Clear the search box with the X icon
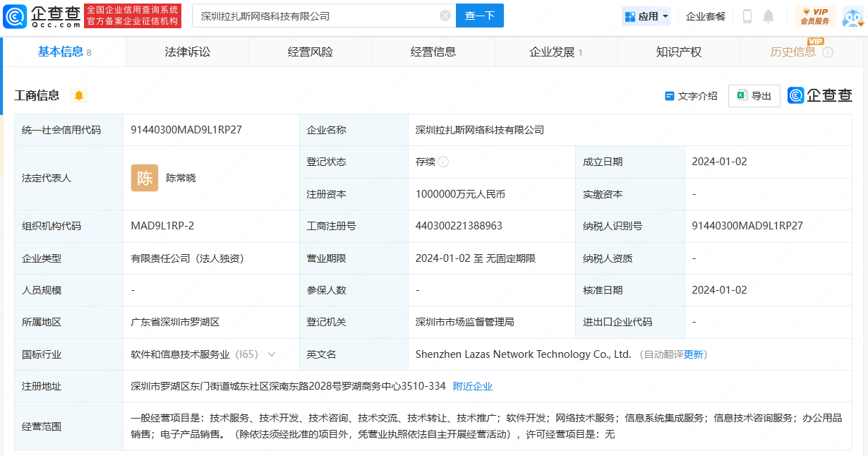This screenshot has height=456, width=868. tap(445, 16)
